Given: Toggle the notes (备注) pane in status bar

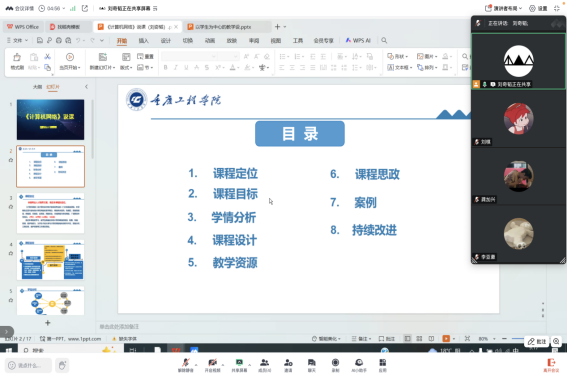Looking at the screenshot, I should [361, 339].
